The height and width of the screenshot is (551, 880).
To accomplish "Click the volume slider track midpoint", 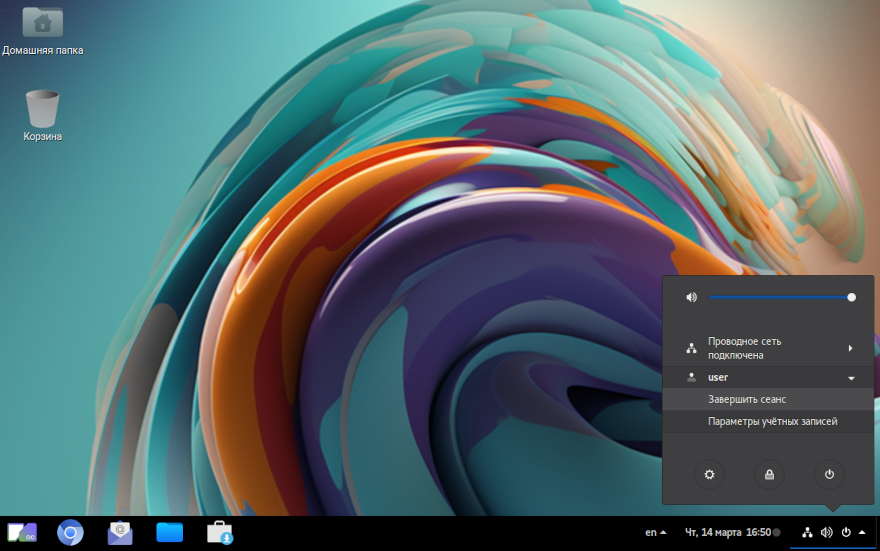I will [780, 297].
